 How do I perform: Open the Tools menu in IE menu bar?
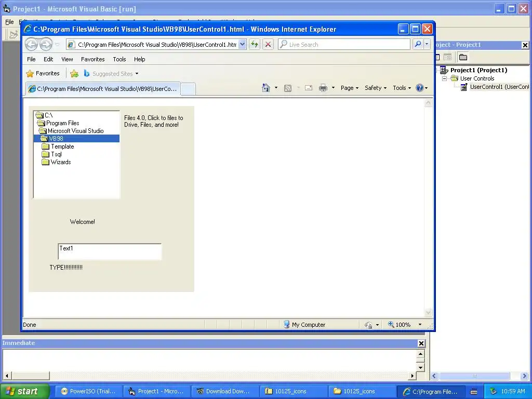[119, 59]
